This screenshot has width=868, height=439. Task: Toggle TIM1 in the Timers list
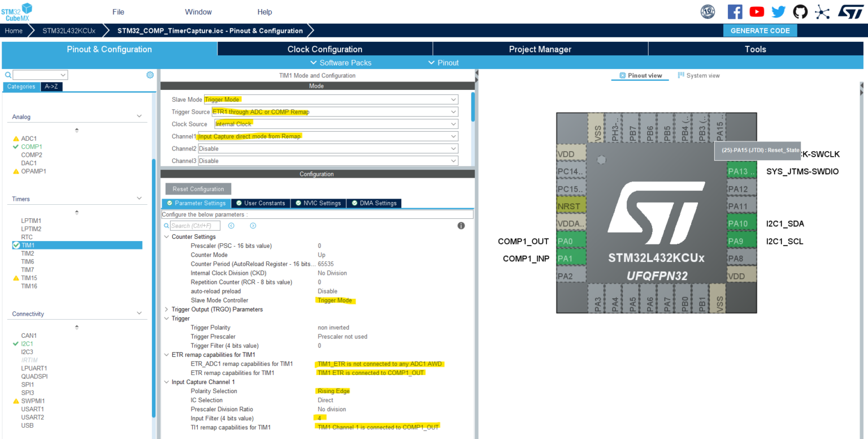(16, 246)
